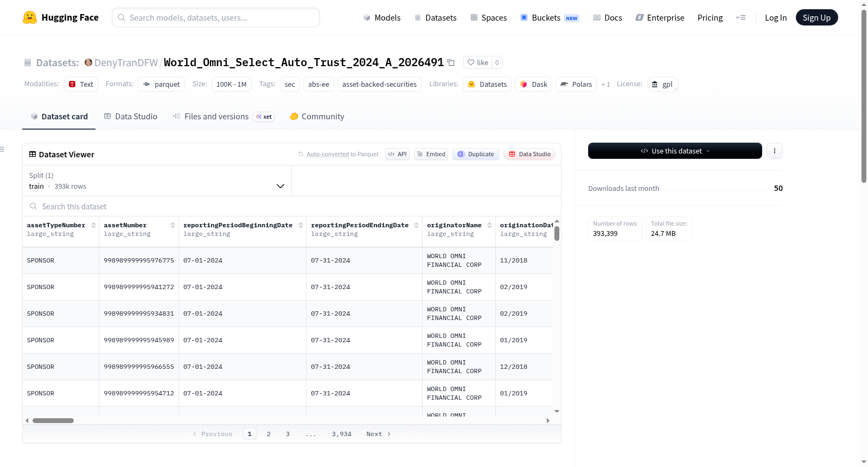Open Data Studio from the viewer header
868x467 pixels.
click(529, 154)
